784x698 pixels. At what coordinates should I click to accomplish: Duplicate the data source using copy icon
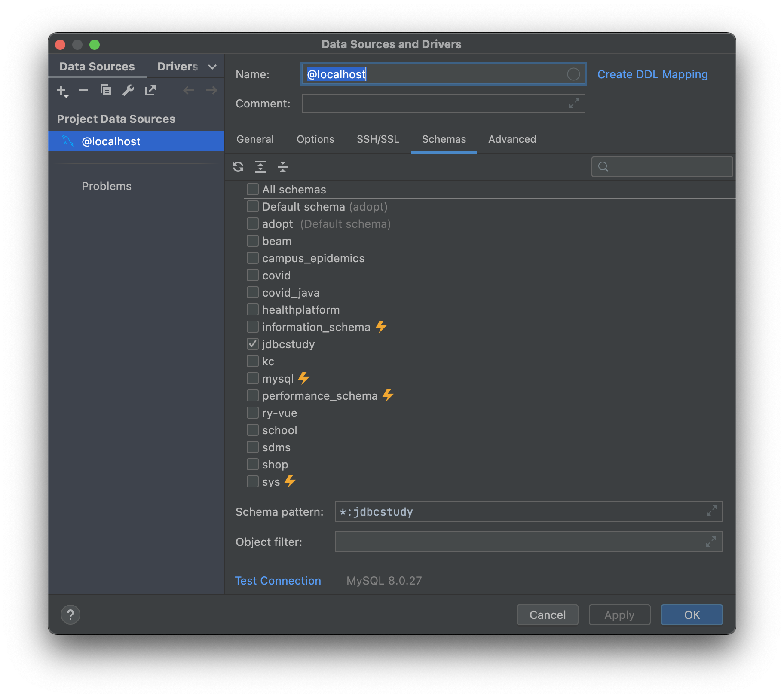pyautogui.click(x=106, y=90)
